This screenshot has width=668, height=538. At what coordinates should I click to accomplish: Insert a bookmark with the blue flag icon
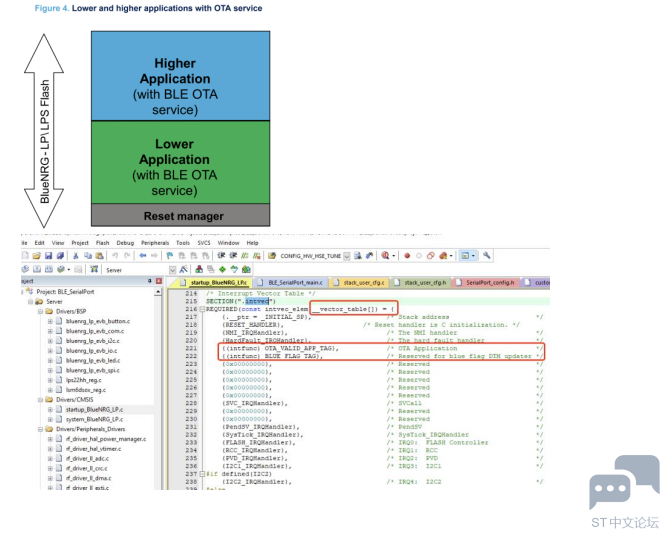170,256
